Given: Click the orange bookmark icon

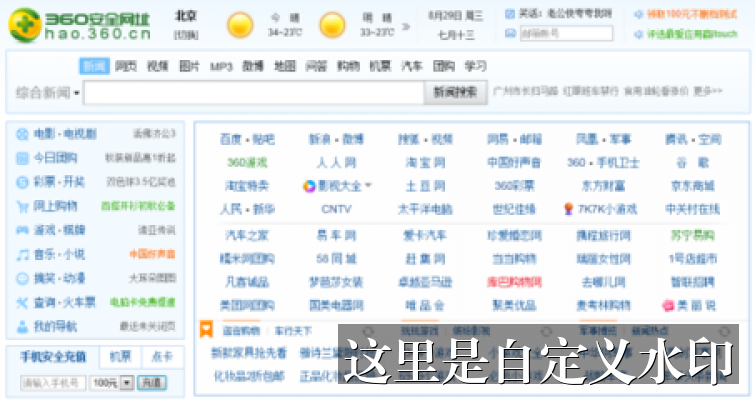Looking at the screenshot, I should point(206,330).
